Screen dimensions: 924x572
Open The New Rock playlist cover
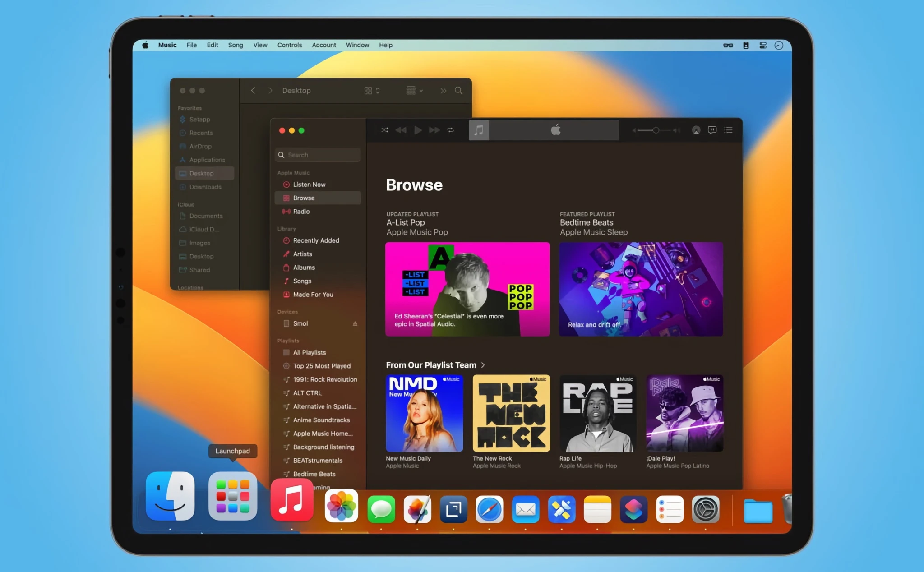pos(511,413)
